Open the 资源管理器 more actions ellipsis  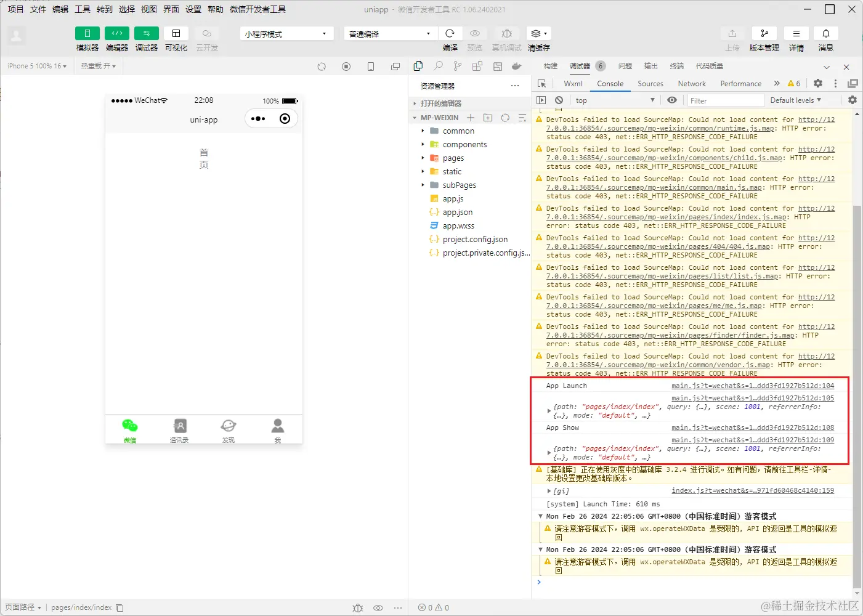coord(515,86)
